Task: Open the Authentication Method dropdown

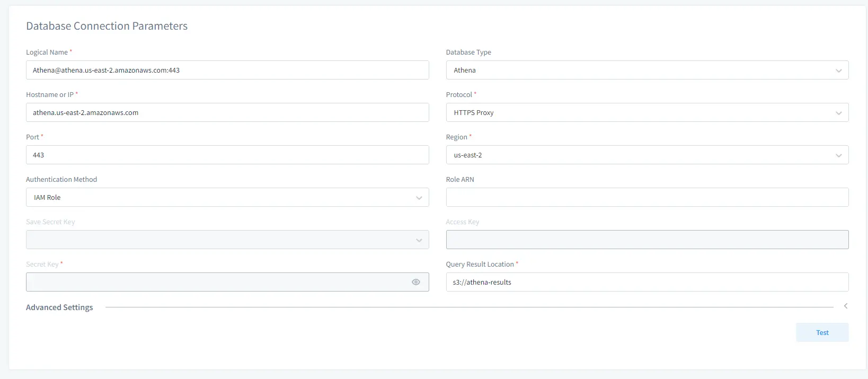Action: (x=227, y=197)
